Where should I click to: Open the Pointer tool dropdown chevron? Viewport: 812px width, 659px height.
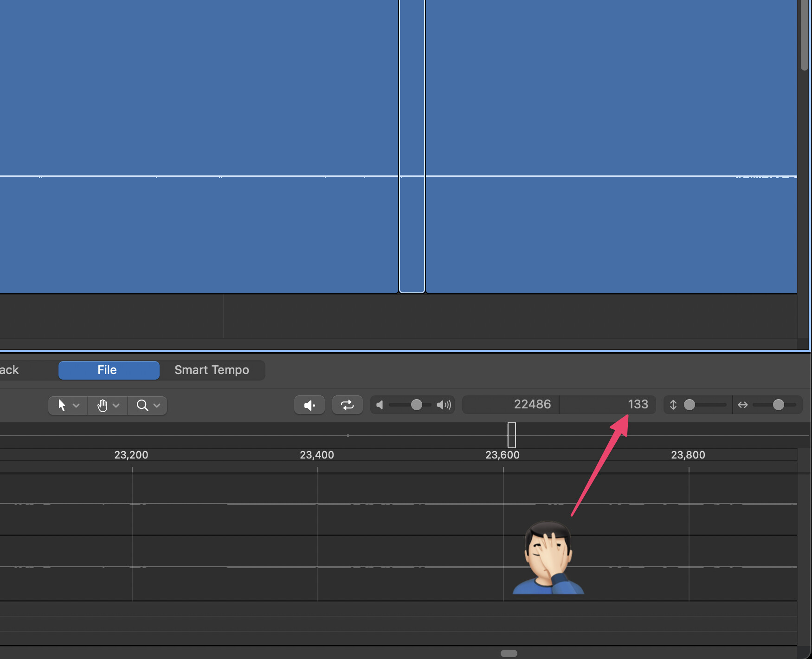tap(77, 406)
